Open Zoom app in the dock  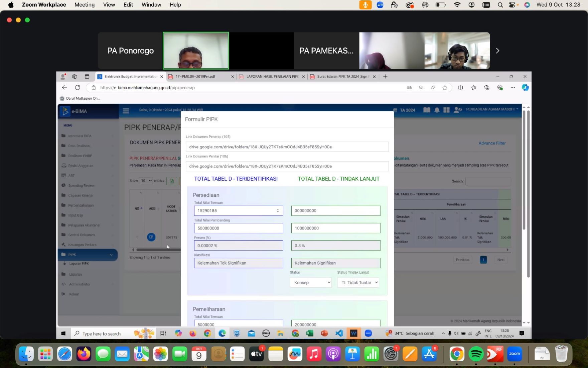pyautogui.click(x=514, y=354)
